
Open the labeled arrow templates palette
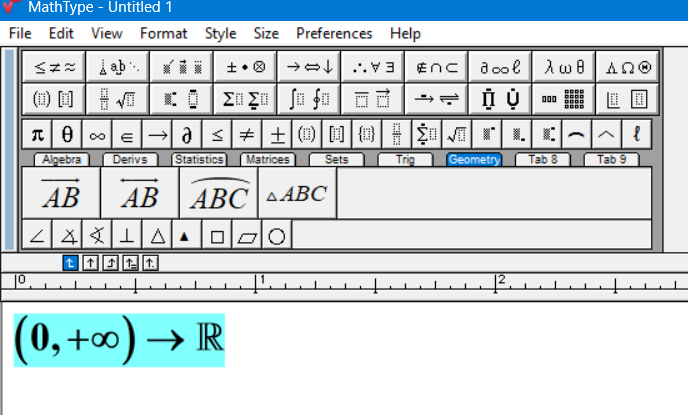click(x=436, y=99)
